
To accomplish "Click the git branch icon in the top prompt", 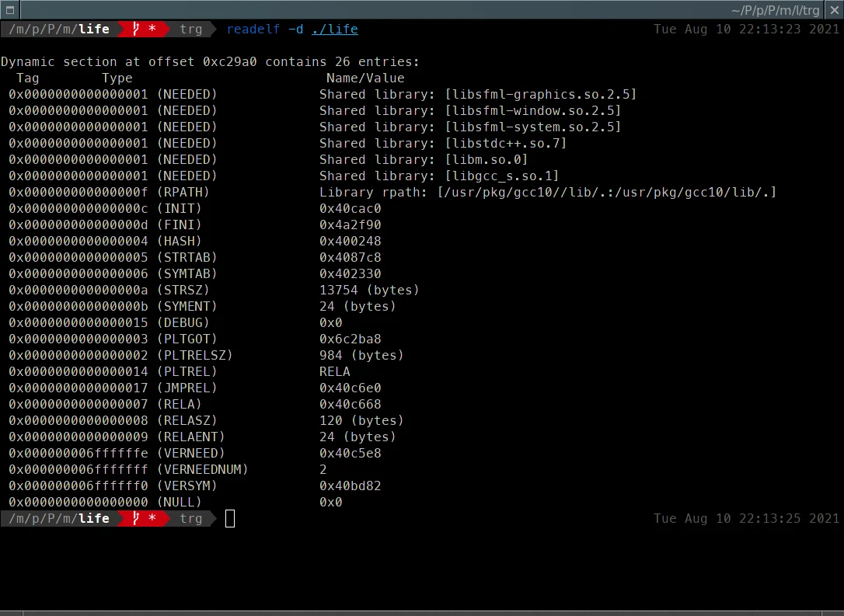I will [136, 30].
